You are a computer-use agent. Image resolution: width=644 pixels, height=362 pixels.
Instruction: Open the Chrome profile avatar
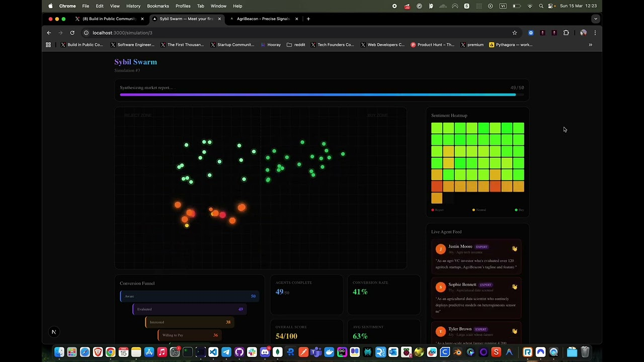point(583,33)
